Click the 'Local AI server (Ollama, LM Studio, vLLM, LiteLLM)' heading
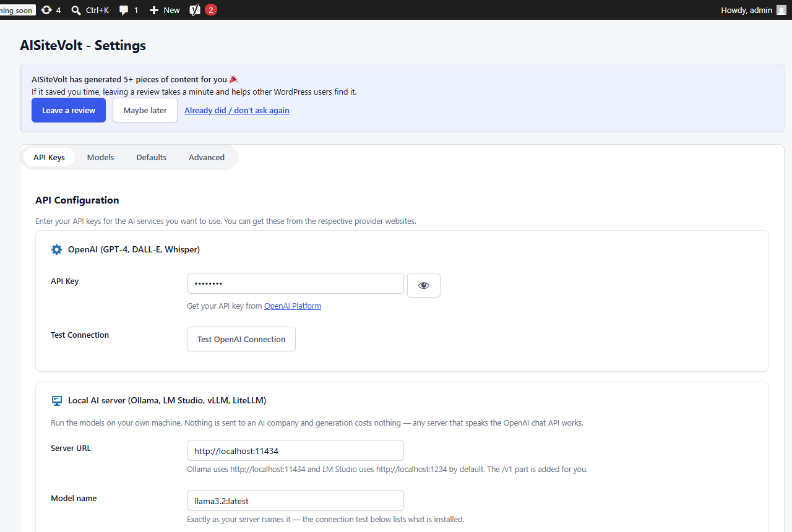The image size is (792, 532). coord(167,400)
